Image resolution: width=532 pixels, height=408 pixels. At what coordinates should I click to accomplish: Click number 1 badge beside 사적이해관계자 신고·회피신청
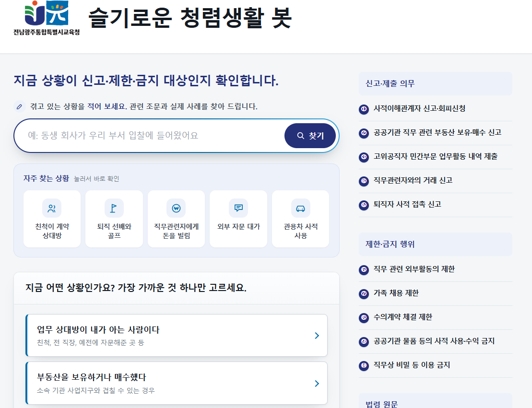coord(364,109)
